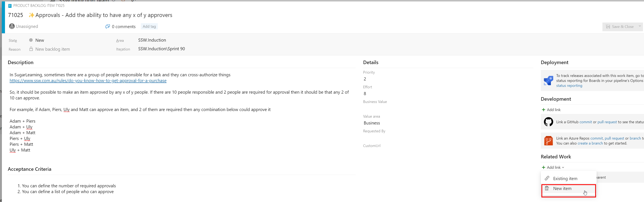This screenshot has width=644, height=202.
Task: Click the work item title text field
Action: tap(104, 15)
